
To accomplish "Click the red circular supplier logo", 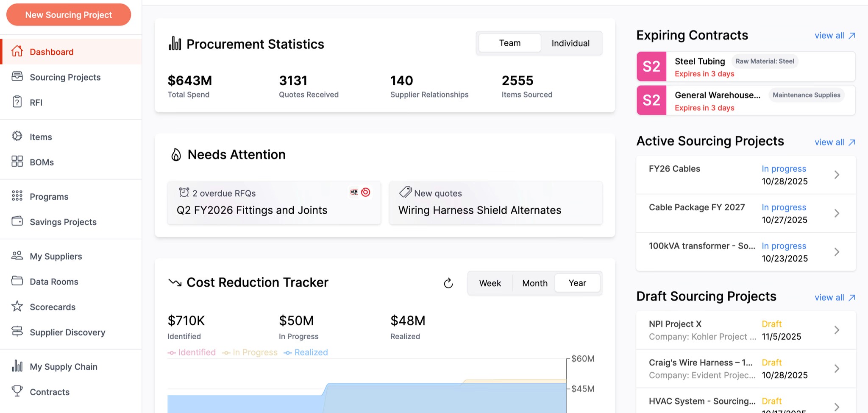I will (366, 192).
